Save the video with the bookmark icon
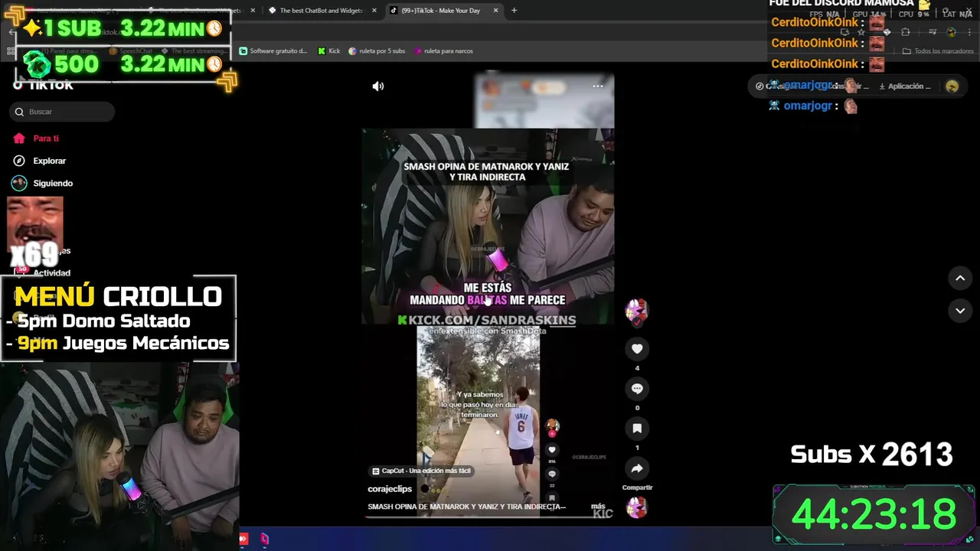 pyautogui.click(x=637, y=429)
